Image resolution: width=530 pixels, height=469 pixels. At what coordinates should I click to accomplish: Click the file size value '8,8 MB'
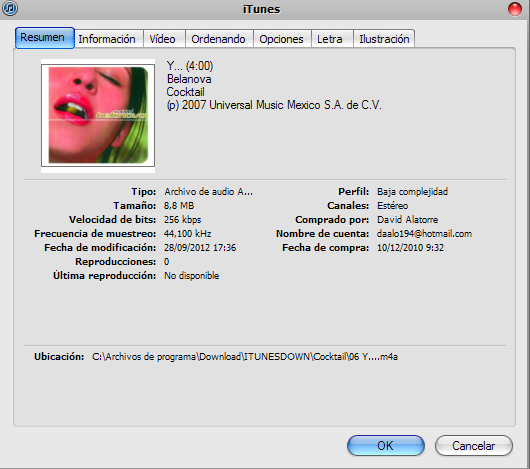[x=179, y=205]
